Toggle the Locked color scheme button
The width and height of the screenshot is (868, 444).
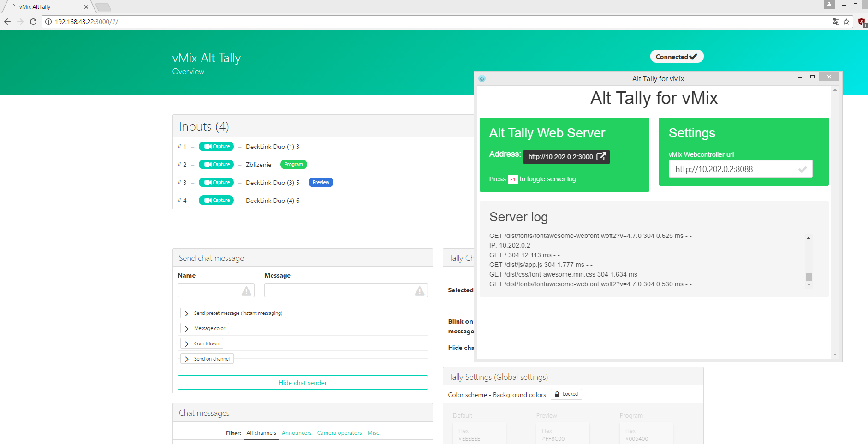[566, 394]
